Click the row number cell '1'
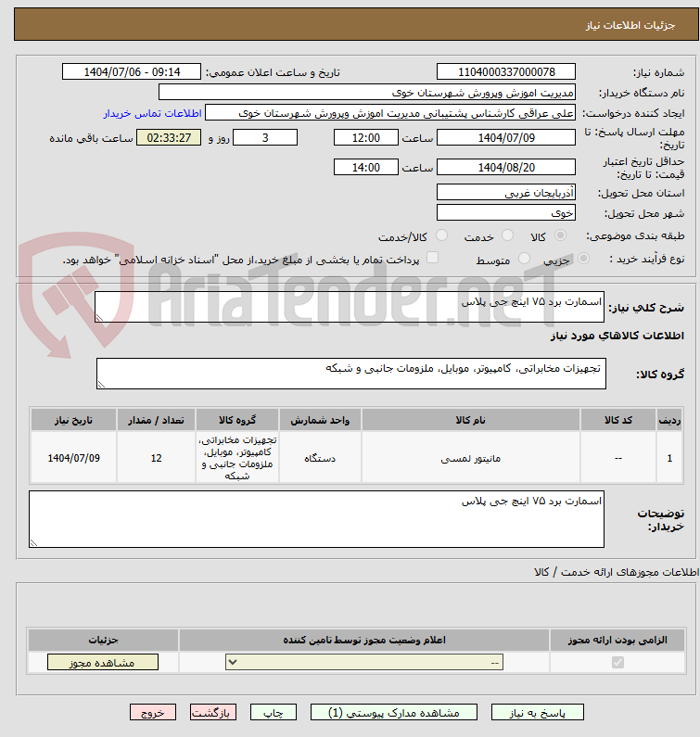This screenshot has height=737, width=700. (x=669, y=458)
